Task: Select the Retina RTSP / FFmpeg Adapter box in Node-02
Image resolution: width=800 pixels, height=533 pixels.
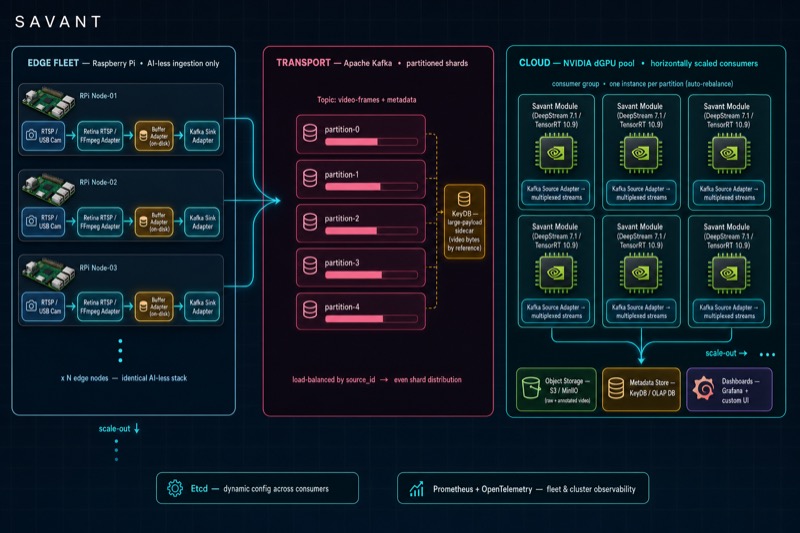Action: tap(100, 221)
